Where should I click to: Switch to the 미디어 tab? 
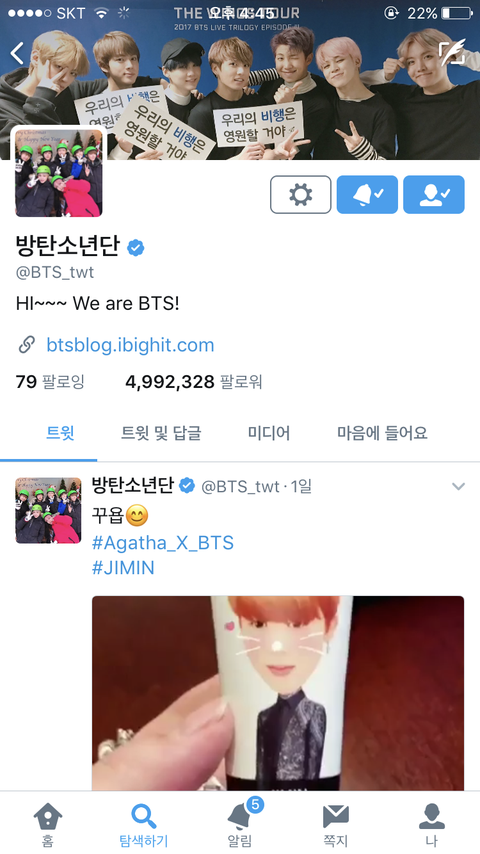pyautogui.click(x=269, y=433)
